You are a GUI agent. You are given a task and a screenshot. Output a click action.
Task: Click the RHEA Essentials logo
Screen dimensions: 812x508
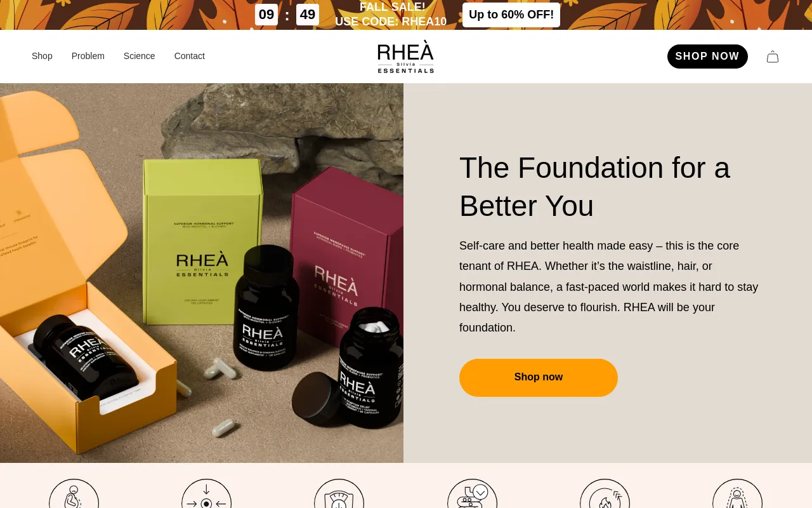[406, 57]
